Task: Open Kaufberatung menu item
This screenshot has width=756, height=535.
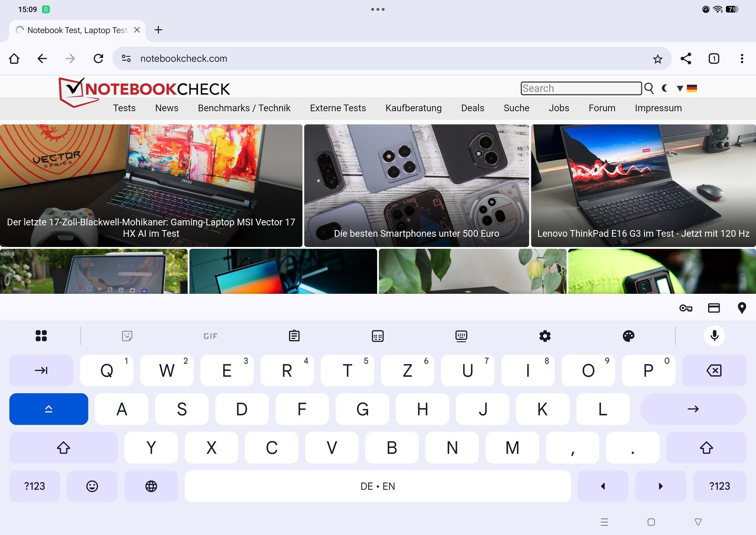Action: [414, 108]
